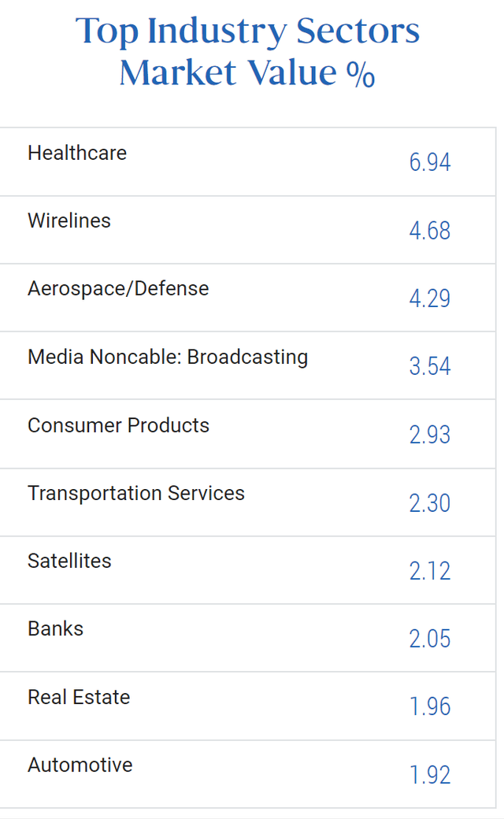
Task: Select the Real Estate label
Action: [x=79, y=697]
